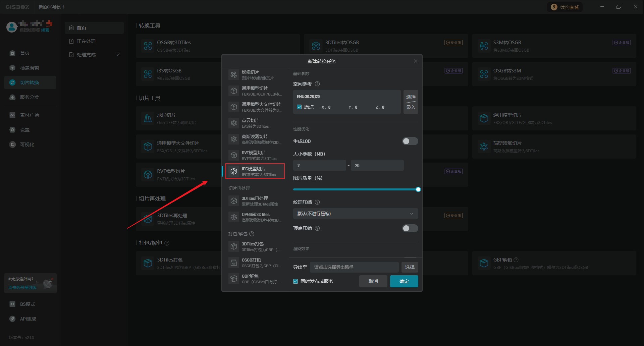644x346 pixels.
Task: Click the 高斯泼溅切片 icon in dialog list
Action: [234, 139]
